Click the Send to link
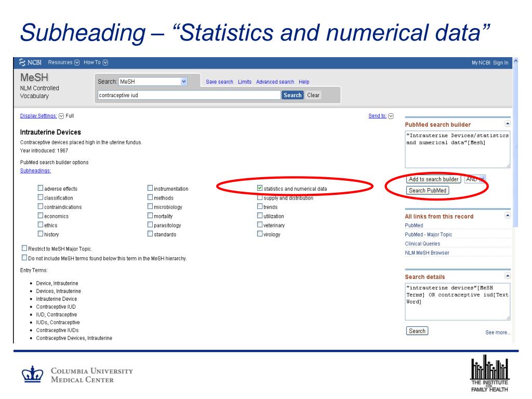This screenshot has height=399, width=532. 377,116
